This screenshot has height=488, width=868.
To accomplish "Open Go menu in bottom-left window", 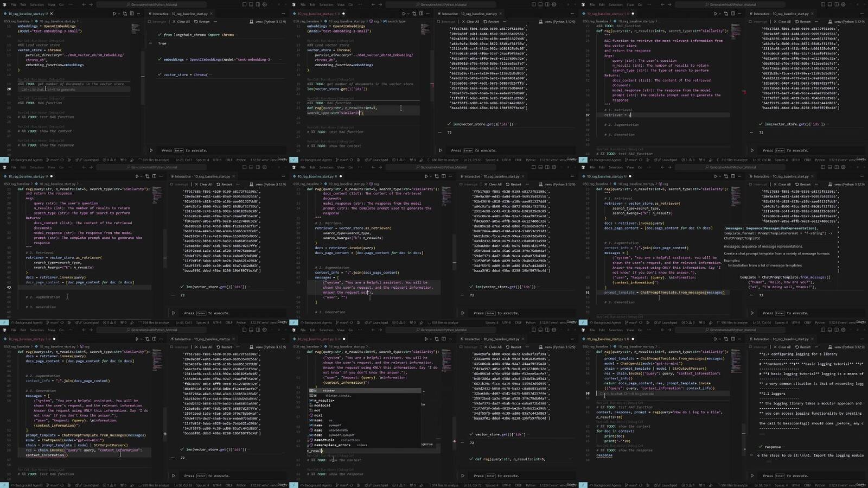I will point(61,329).
